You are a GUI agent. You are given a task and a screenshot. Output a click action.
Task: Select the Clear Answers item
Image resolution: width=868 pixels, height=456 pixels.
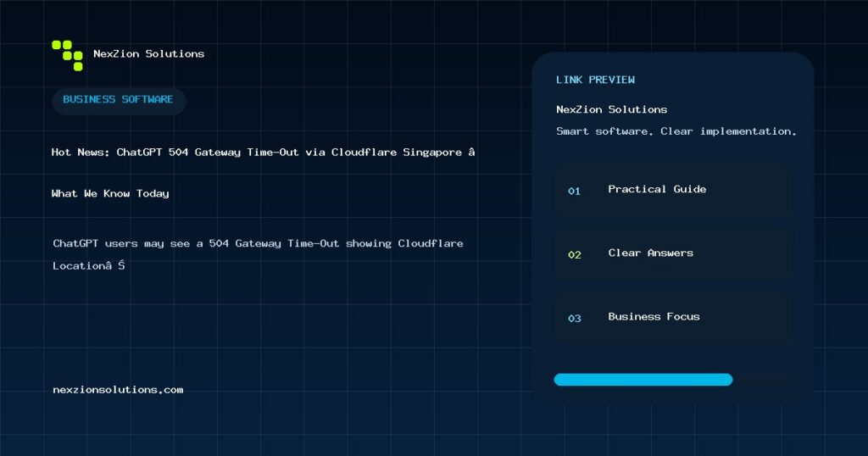point(673,253)
